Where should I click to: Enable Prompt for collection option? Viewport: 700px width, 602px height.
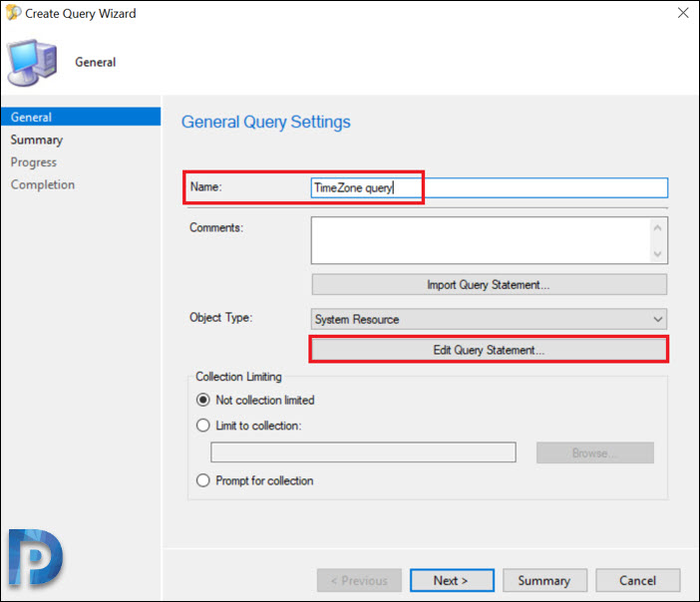tap(203, 480)
